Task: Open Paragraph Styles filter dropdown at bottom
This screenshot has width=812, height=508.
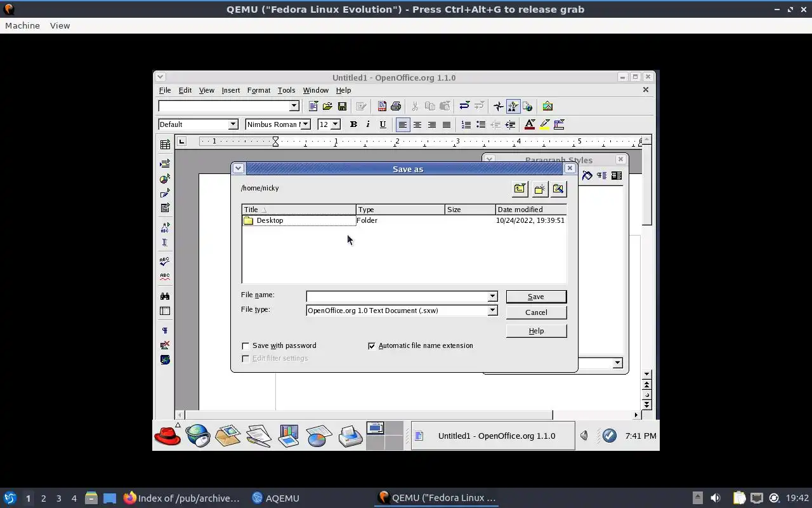Action: click(617, 363)
